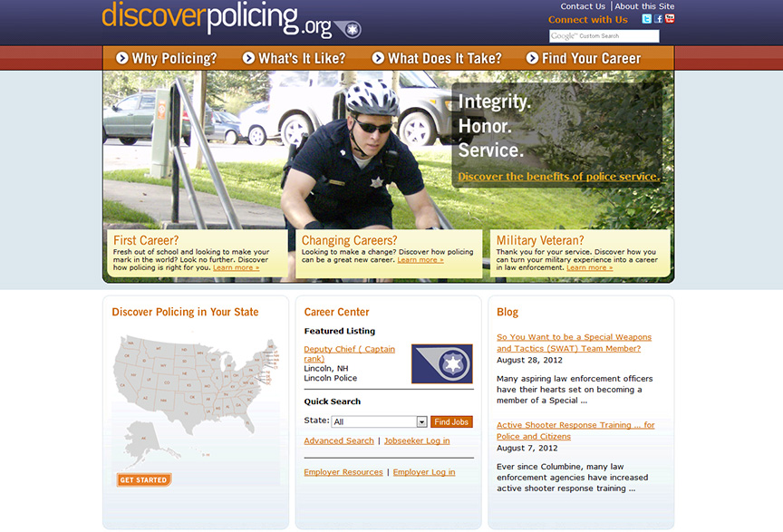Click the discoverpolicing.org badge logo in header
This screenshot has height=532, width=783.
348,30
